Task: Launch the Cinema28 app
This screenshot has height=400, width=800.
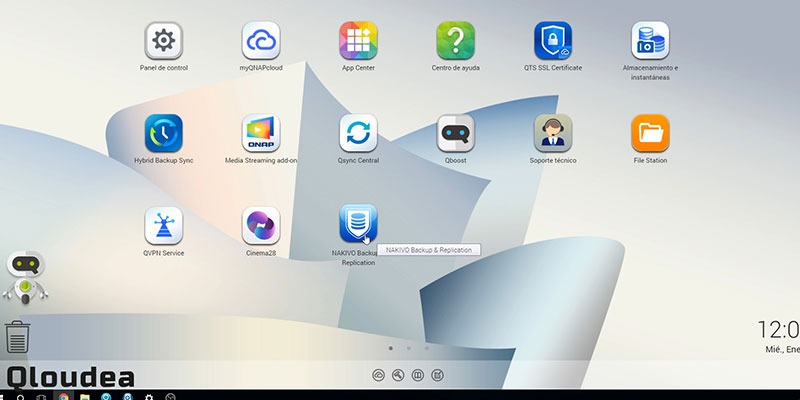Action: [261, 226]
